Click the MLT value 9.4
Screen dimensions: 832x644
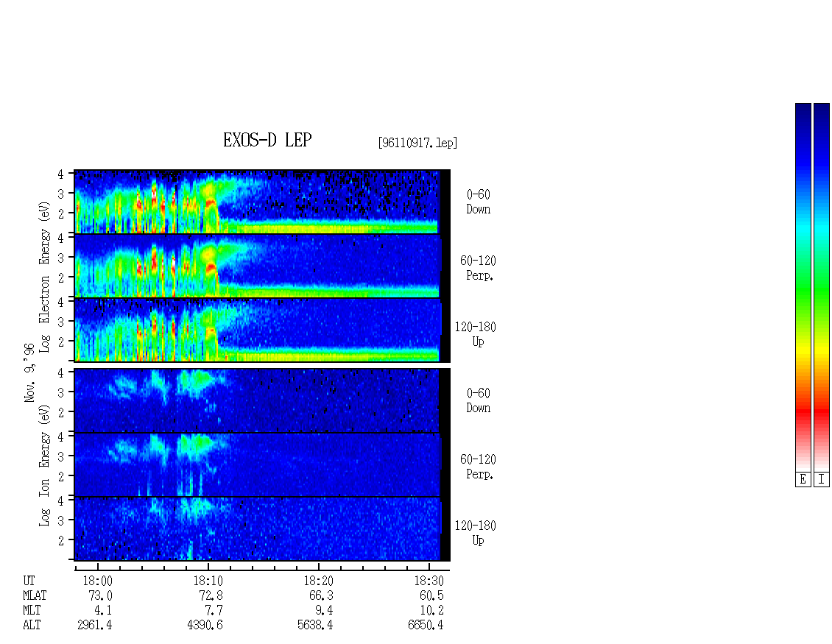(x=324, y=611)
